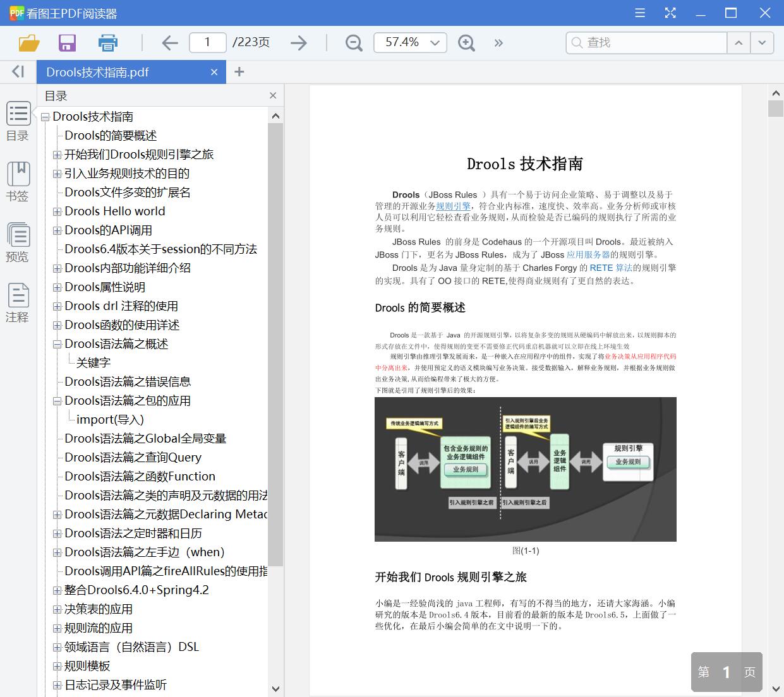Image resolution: width=784 pixels, height=697 pixels.
Task: Expand 开始我们Drools规则引擎之旅 node
Action: [x=57, y=155]
